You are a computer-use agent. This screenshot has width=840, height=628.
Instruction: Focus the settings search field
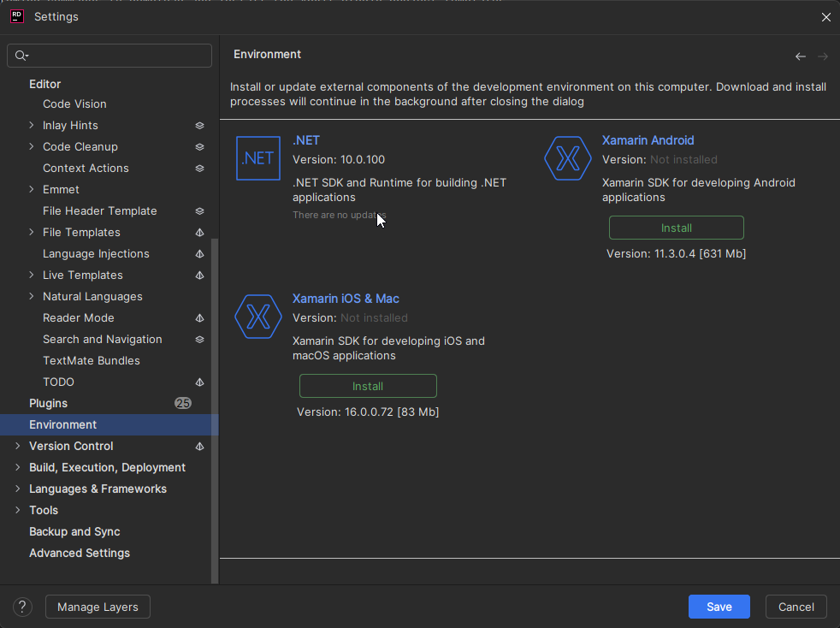pos(120,56)
